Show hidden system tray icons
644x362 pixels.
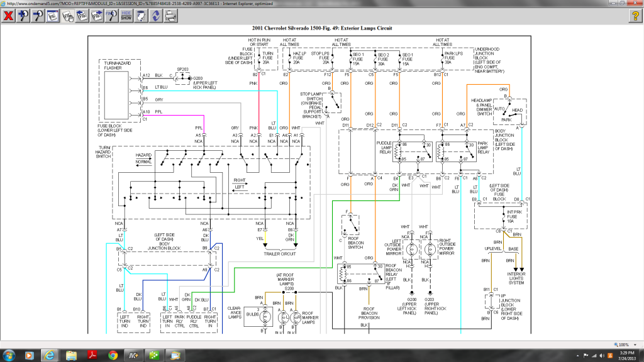578,356
